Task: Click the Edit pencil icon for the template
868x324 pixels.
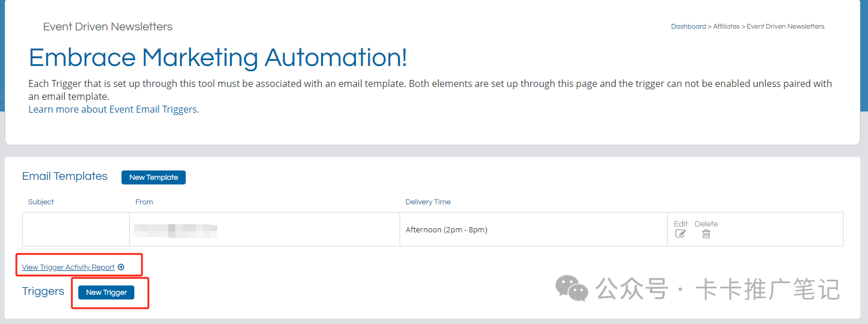Action: tap(680, 234)
